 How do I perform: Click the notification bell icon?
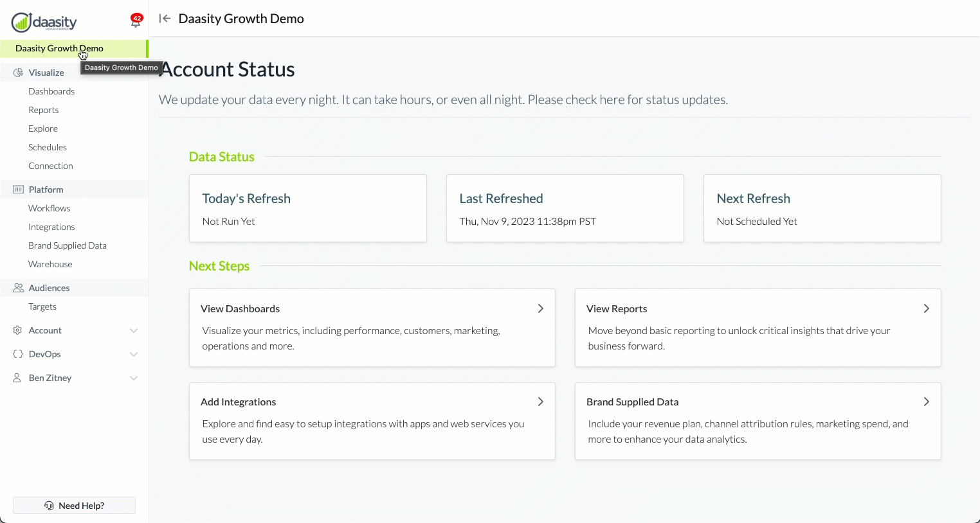point(136,21)
